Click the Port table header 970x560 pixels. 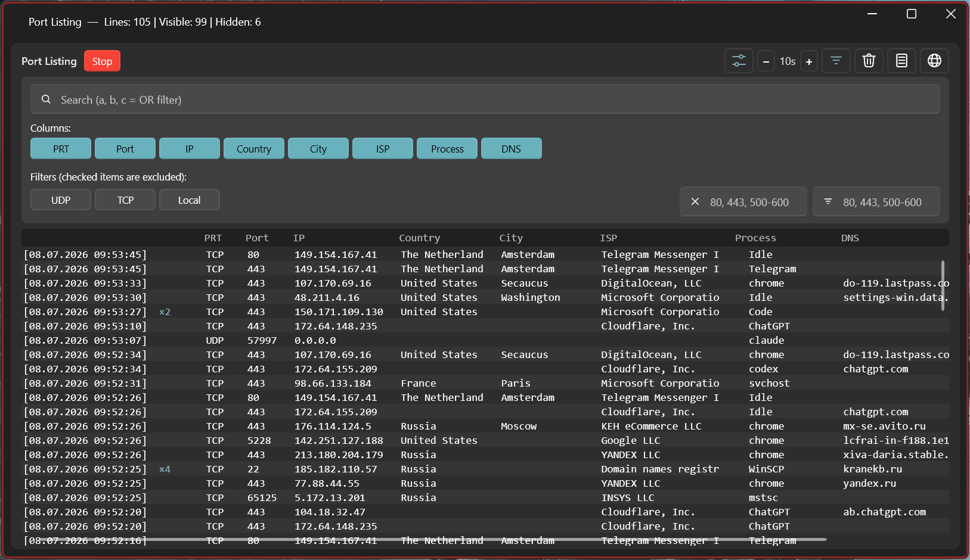tap(257, 238)
